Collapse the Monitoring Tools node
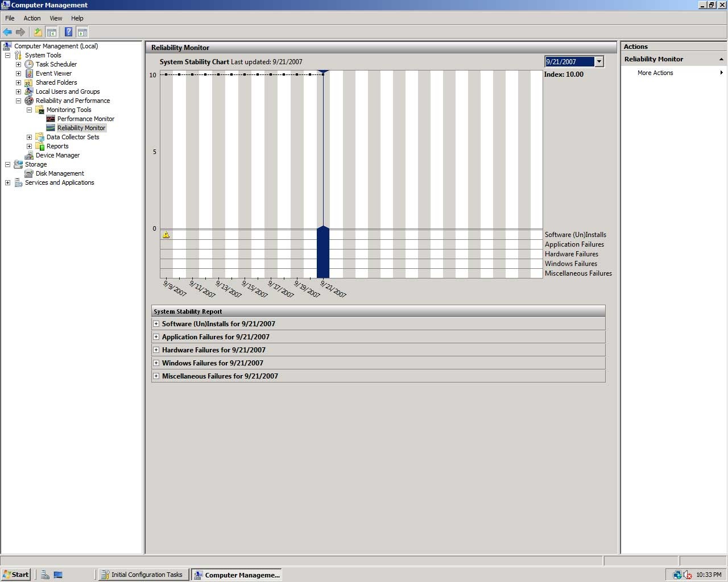This screenshot has height=582, width=728. [29, 110]
